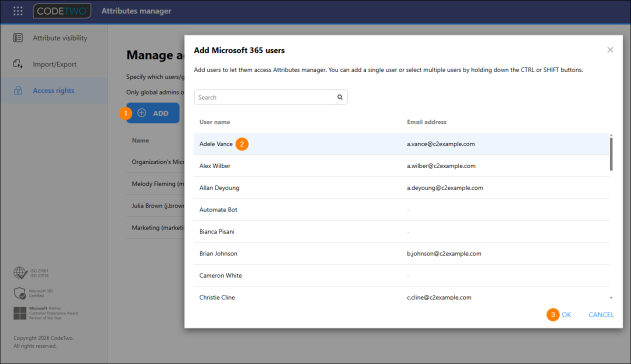
Task: Close the Add Microsoft 365 users dialog
Action: 610,50
